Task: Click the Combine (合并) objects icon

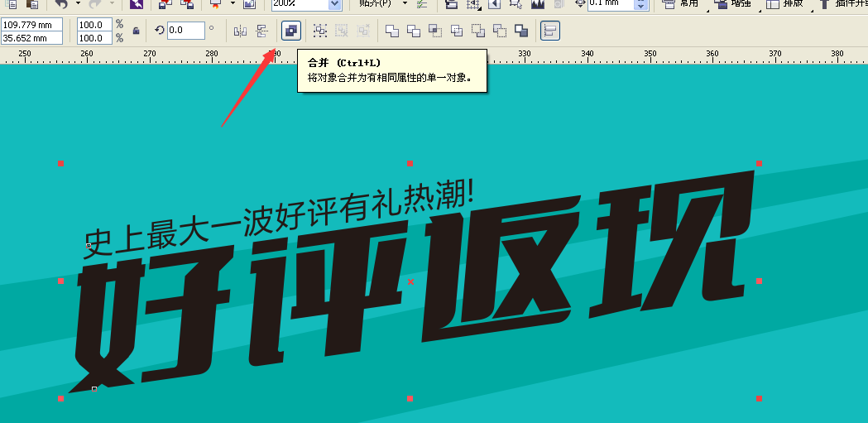Action: (x=290, y=31)
